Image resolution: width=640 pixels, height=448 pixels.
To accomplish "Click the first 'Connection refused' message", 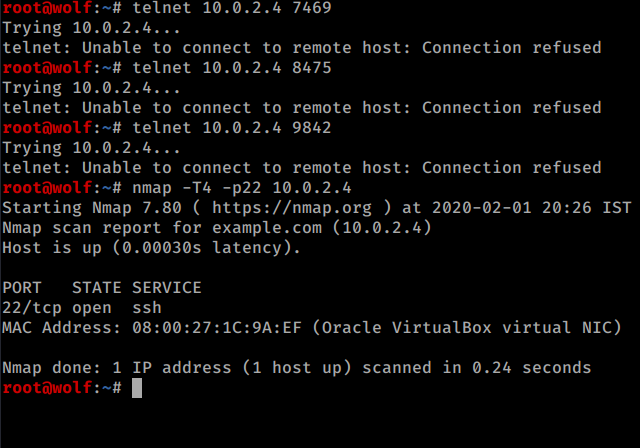I will coord(512,48).
